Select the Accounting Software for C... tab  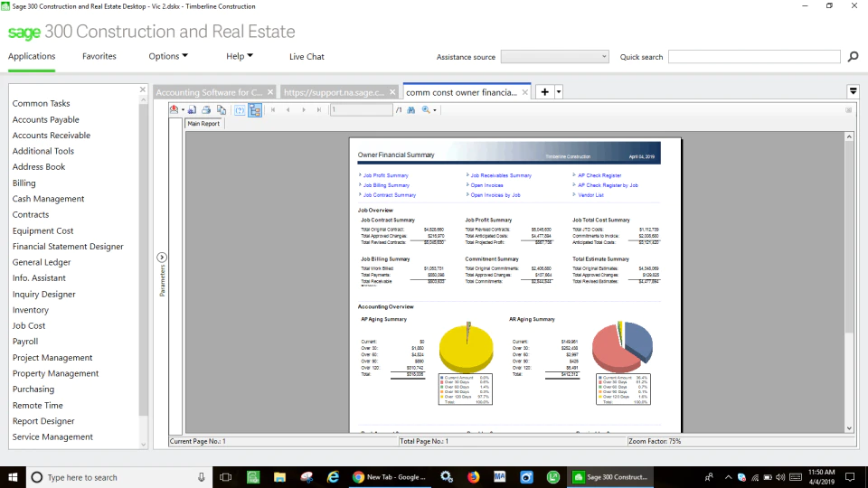pyautogui.click(x=209, y=92)
